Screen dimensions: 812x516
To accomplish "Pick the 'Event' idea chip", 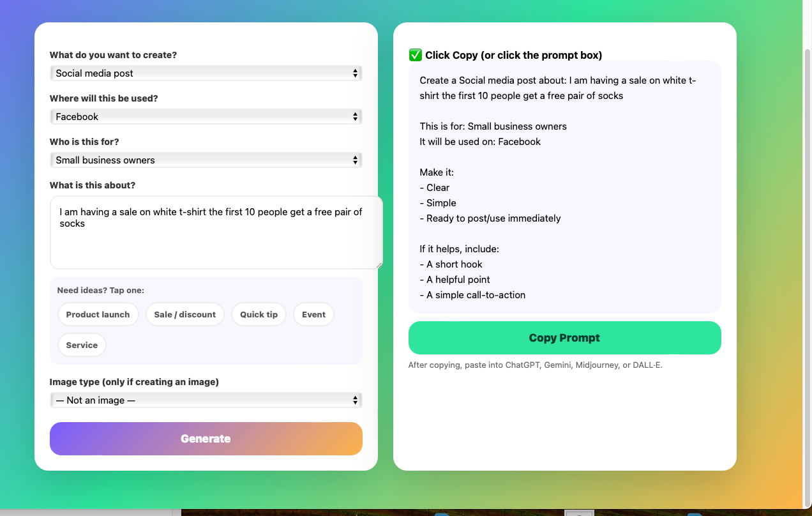I will pyautogui.click(x=313, y=314).
